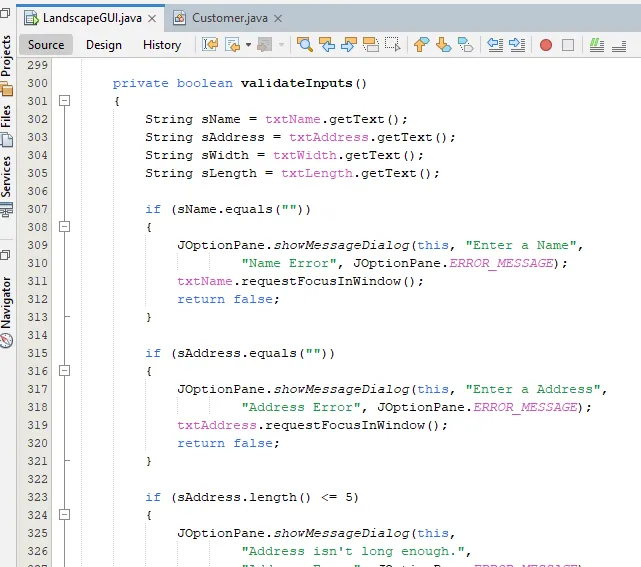The image size is (641, 567).
Task: Click "return false;" on line 320
Action: pyautogui.click(x=229, y=443)
